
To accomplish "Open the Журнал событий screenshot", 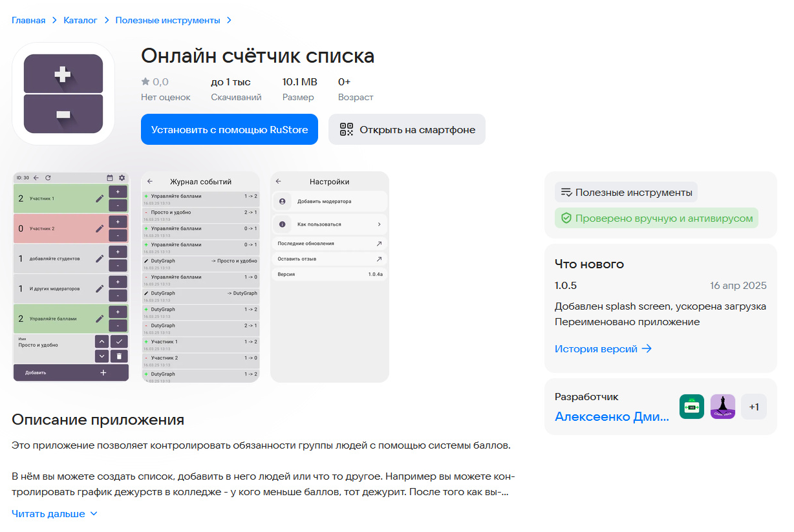I will (x=200, y=277).
